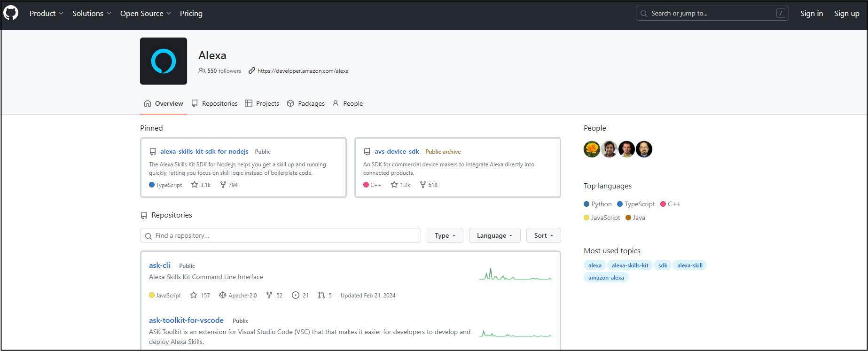The image size is (868, 351).
Task: Click the followers count link
Action: tap(220, 71)
